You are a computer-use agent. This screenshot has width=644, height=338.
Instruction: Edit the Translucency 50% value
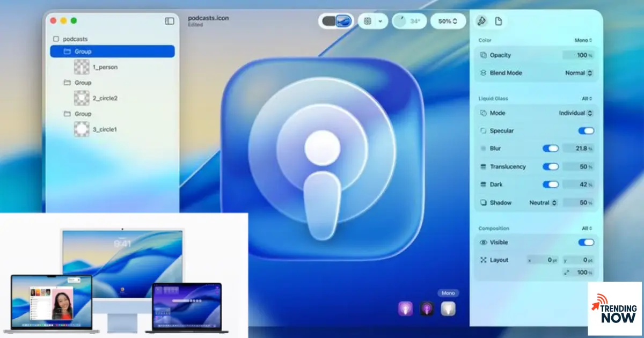[578, 167]
